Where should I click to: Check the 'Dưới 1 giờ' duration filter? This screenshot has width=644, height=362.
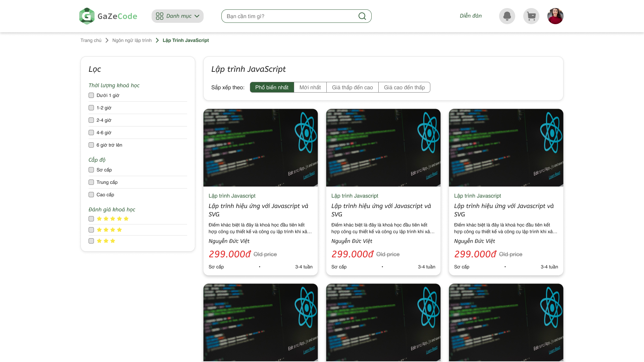point(91,95)
